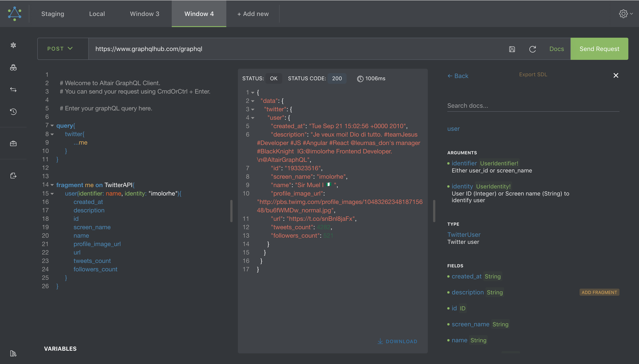Image resolution: width=639 pixels, height=364 pixels.
Task: Switch to the Staging tab
Action: point(53,14)
